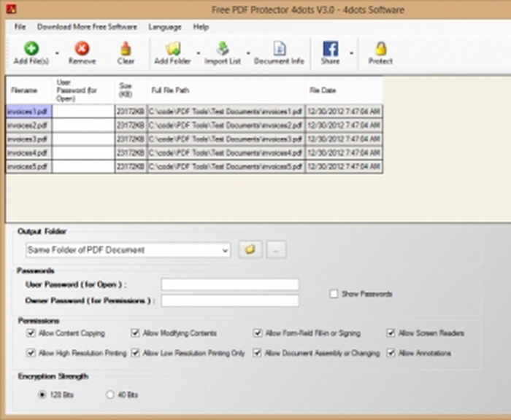511x420 pixels.
Task: Open the Language menu
Action: pos(165,27)
